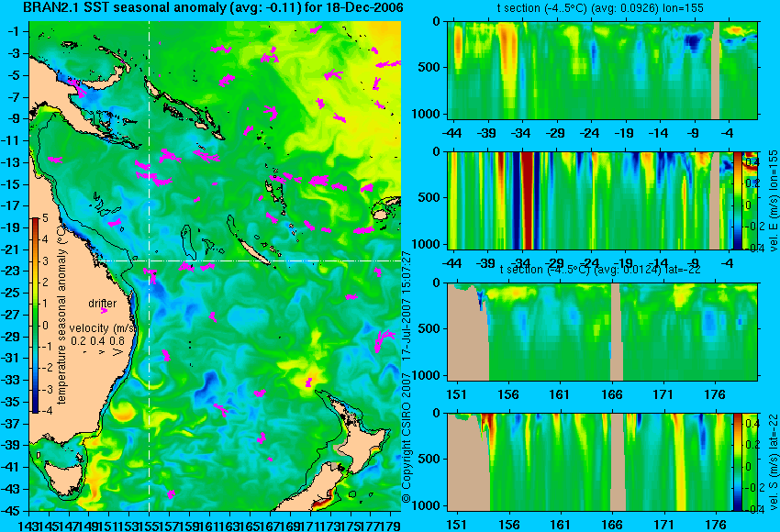Click the white horizontal dashed line at latitude -22
Image resolution: width=780 pixels, height=532 pixels.
point(251,260)
